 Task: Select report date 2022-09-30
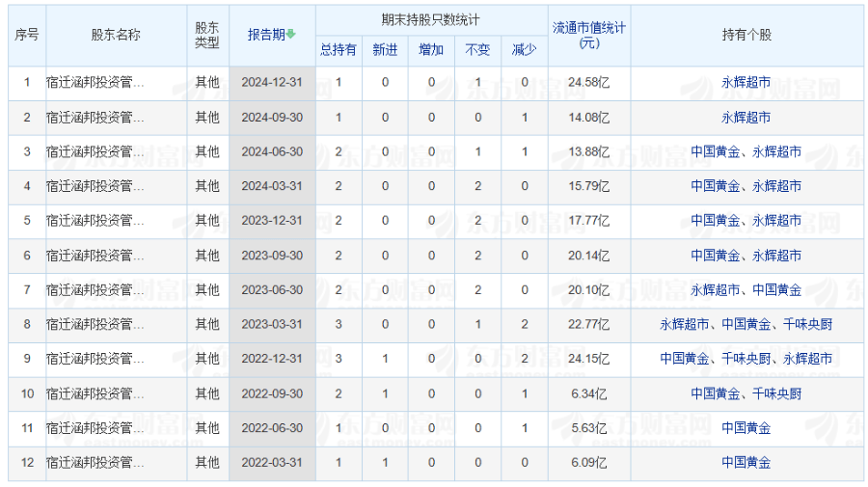point(272,393)
